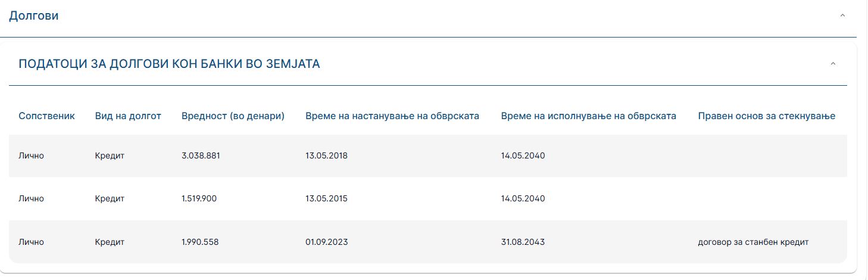This screenshot has width=868, height=280.
Task: Select the loan row valued 1.990.558
Action: click(x=200, y=242)
